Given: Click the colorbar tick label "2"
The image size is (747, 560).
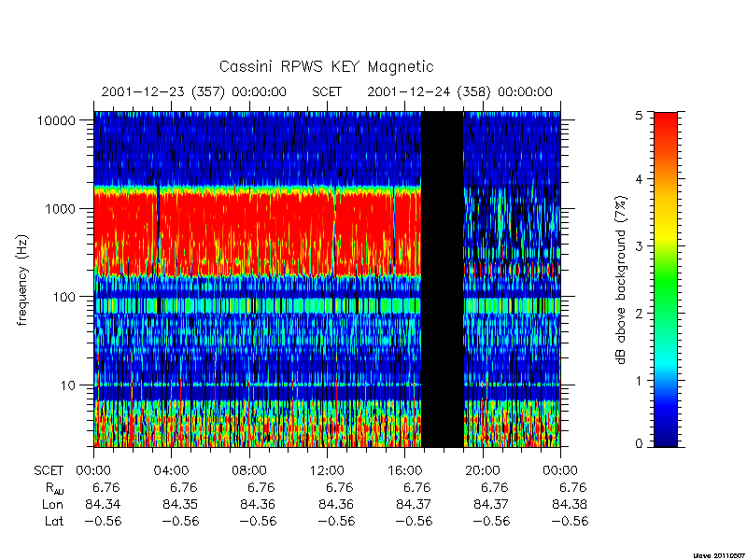Looking at the screenshot, I should tap(639, 314).
